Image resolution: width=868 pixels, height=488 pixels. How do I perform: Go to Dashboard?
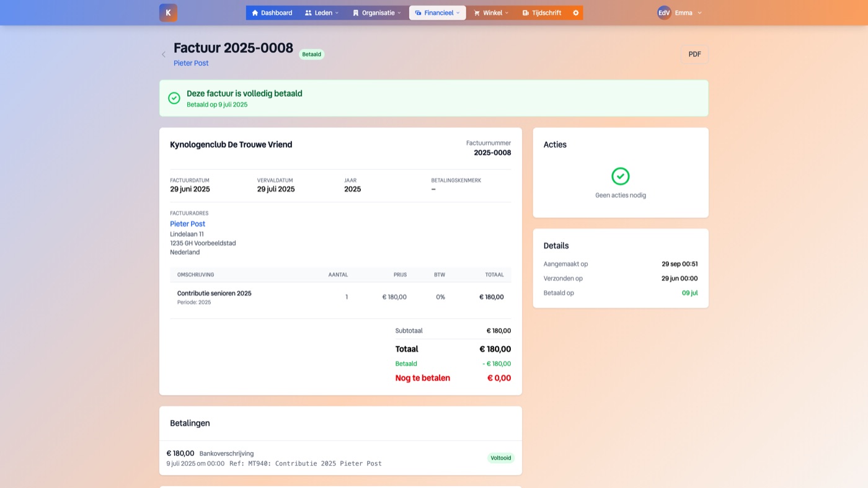[x=272, y=12]
